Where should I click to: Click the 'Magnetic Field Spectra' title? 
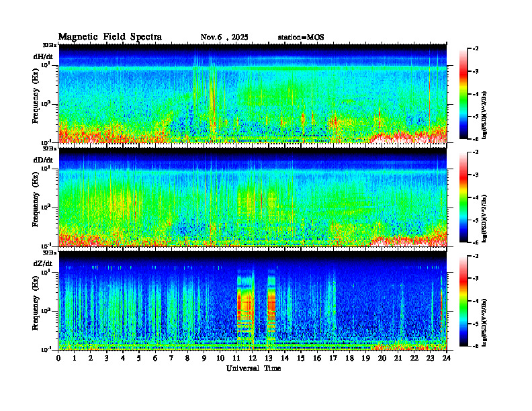pyautogui.click(x=110, y=37)
